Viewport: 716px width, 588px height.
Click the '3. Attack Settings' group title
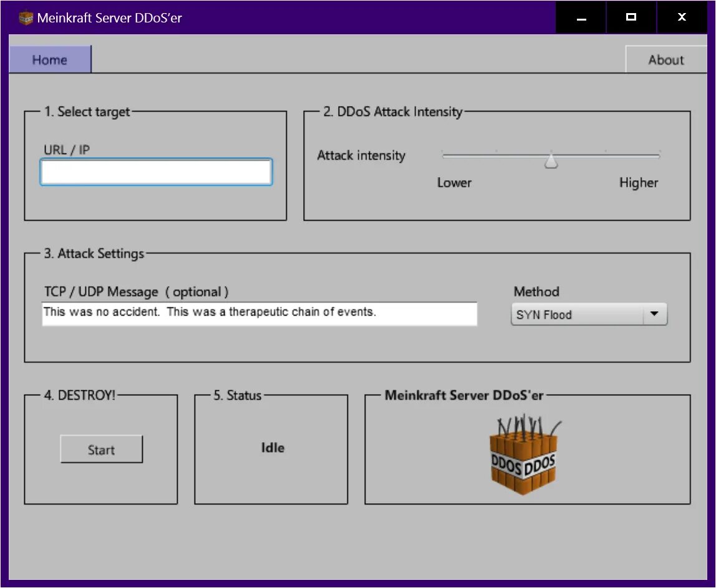pyautogui.click(x=94, y=253)
